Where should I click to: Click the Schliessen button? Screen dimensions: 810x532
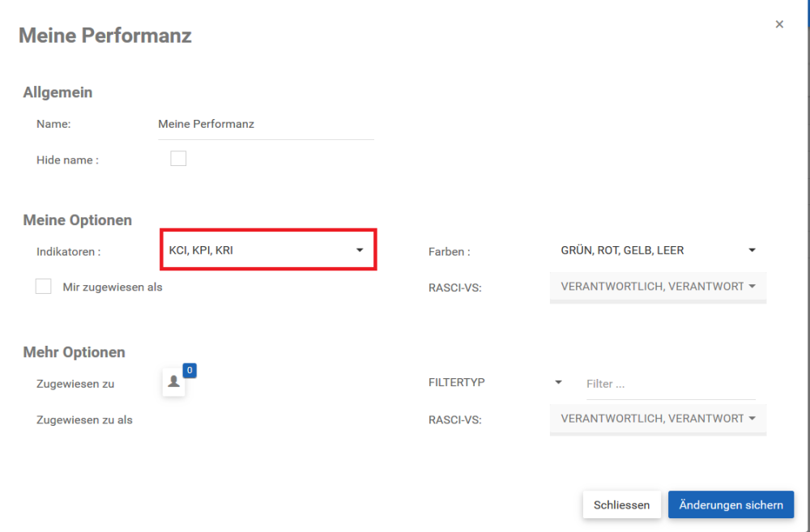(621, 504)
